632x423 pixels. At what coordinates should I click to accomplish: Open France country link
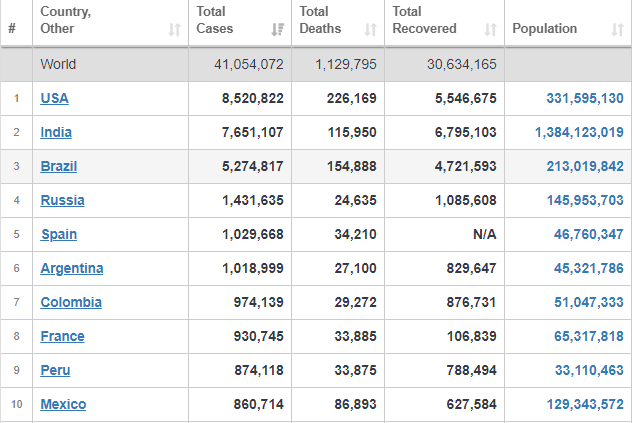(x=62, y=336)
